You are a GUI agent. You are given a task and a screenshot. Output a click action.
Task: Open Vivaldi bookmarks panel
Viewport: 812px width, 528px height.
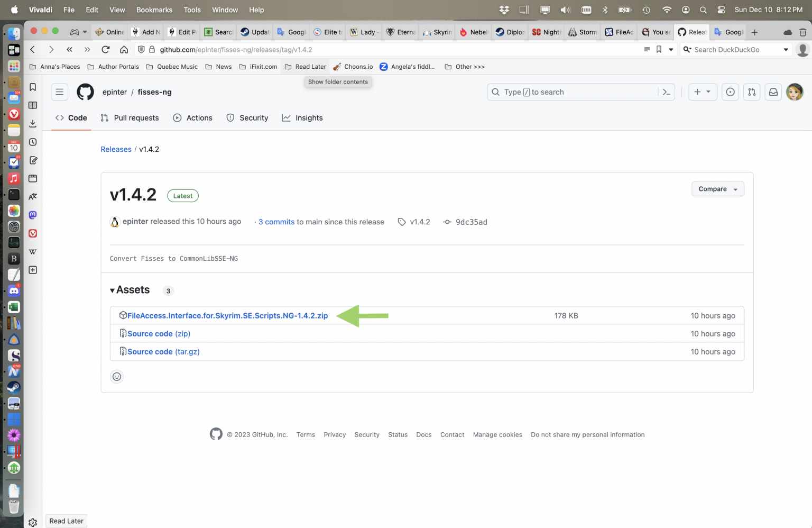point(33,87)
